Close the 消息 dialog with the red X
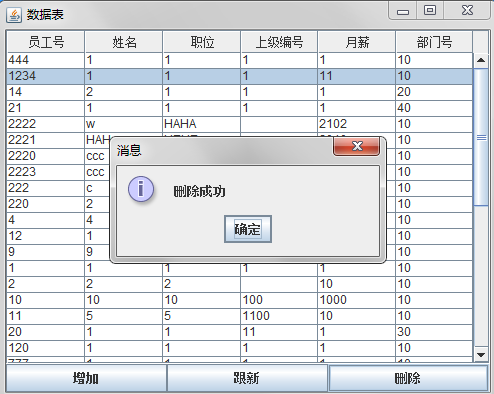This screenshot has width=494, height=394. tap(356, 146)
